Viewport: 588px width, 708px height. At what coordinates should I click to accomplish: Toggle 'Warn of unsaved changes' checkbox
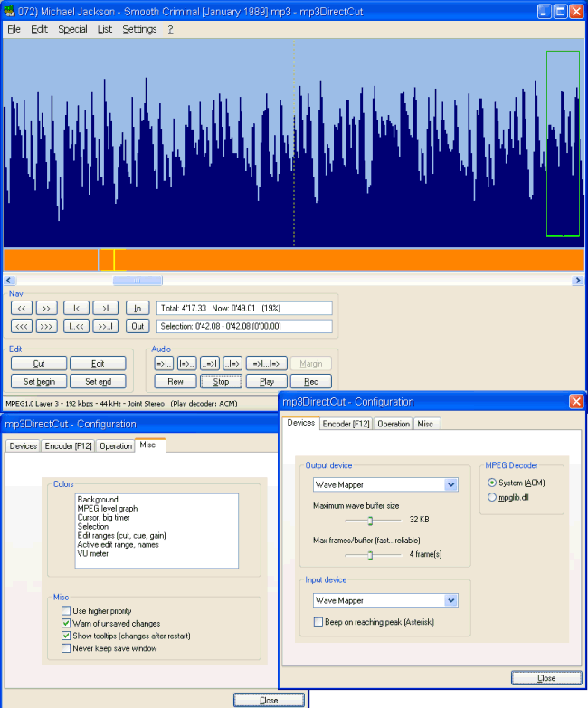tap(66, 624)
